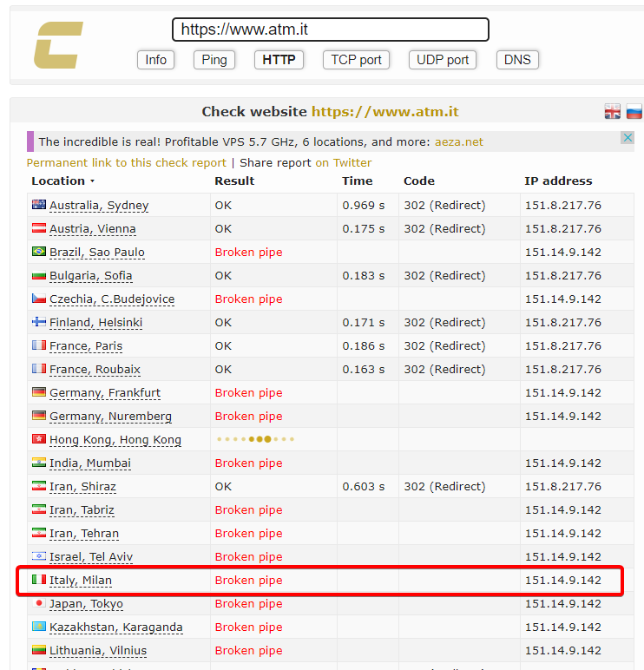The height and width of the screenshot is (670, 644).
Task: Open the permanent link to this report
Action: point(126,162)
